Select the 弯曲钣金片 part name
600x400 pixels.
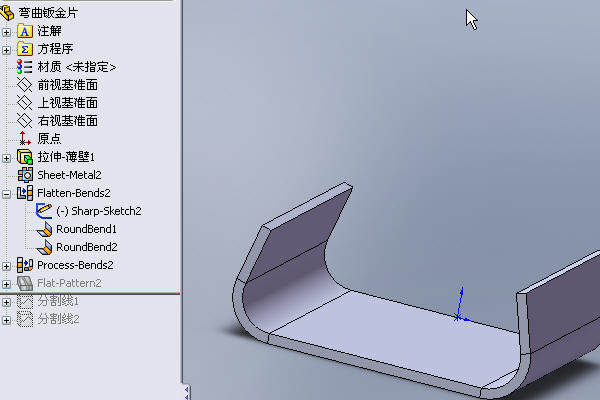(48, 13)
